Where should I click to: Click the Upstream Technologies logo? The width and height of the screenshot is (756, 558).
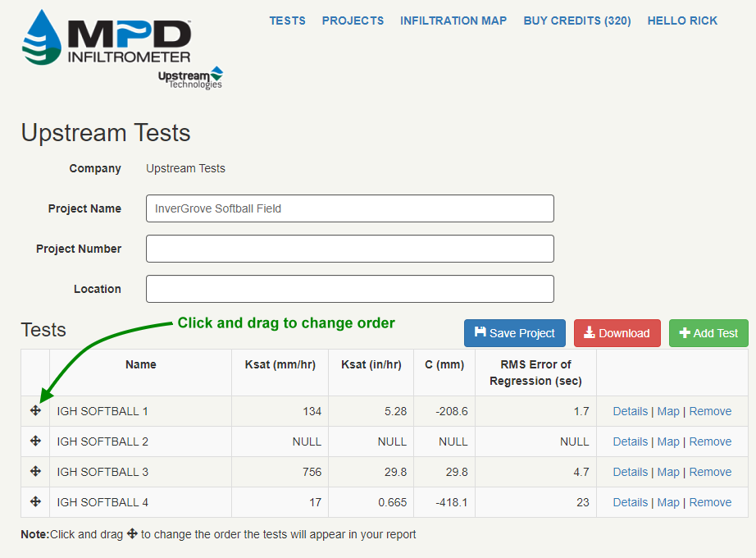click(x=190, y=78)
